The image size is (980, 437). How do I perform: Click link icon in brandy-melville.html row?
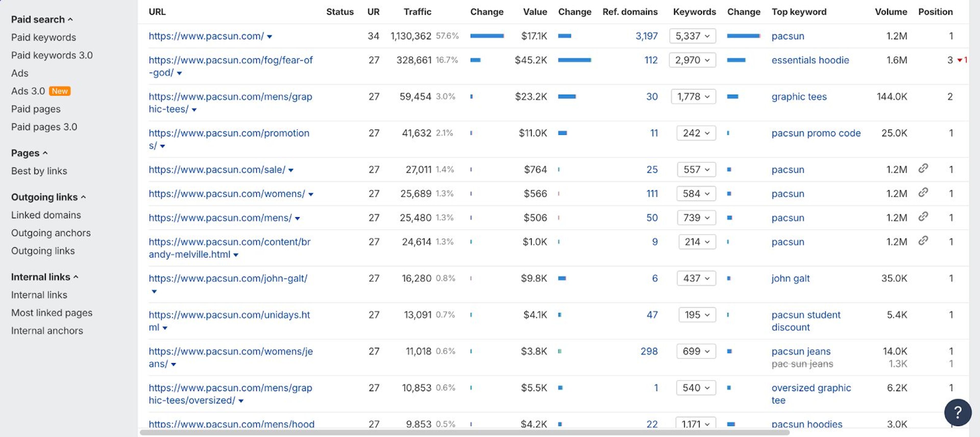click(923, 240)
